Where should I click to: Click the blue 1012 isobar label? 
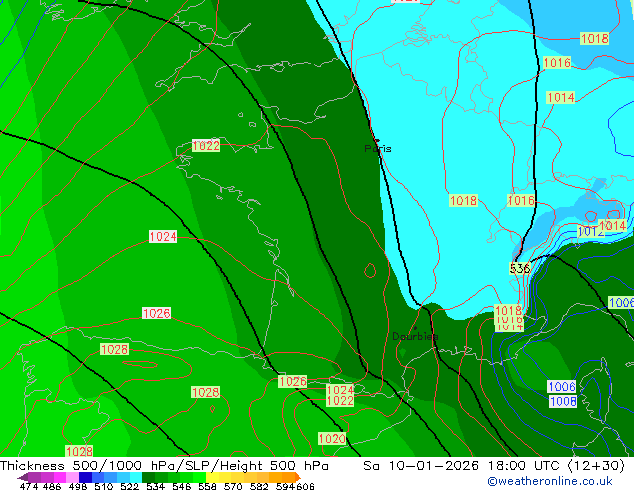pyautogui.click(x=591, y=232)
